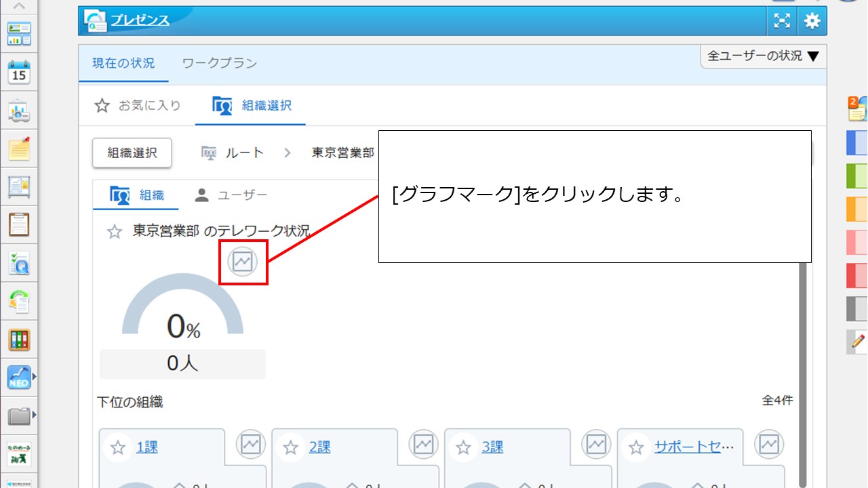
Task: Open the notes icon with badge 2
Action: point(857,108)
